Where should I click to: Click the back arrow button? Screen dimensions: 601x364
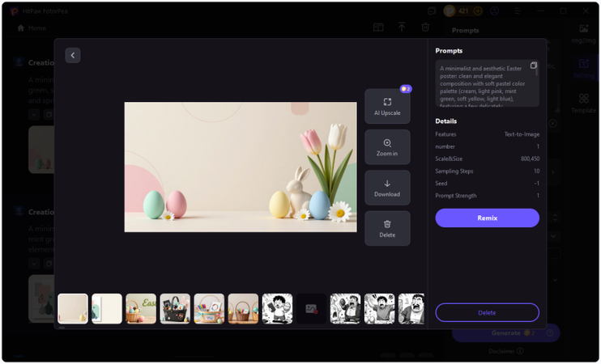(x=73, y=55)
